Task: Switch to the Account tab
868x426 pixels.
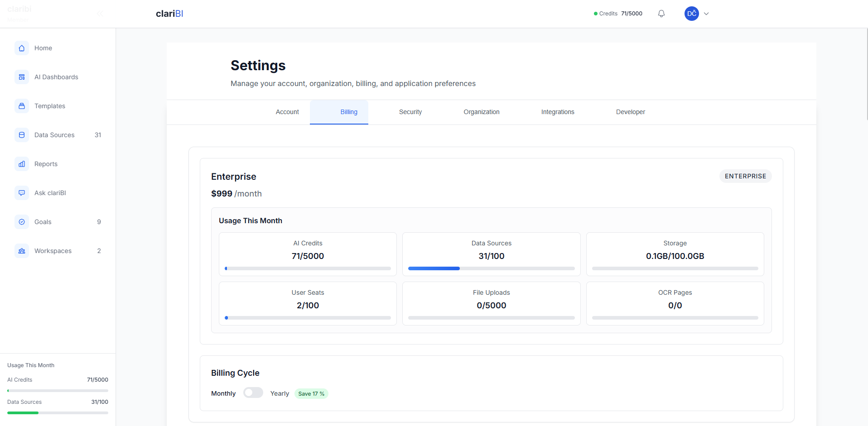Action: (x=287, y=112)
